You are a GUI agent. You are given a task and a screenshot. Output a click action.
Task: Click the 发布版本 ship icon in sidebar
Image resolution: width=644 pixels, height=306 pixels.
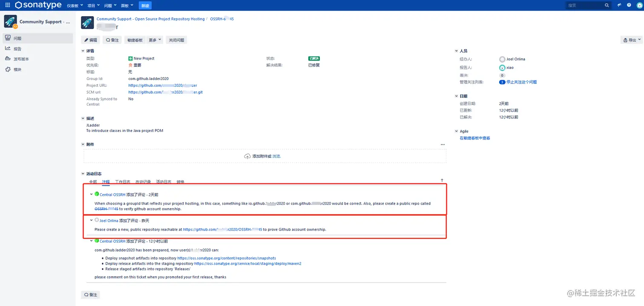click(x=8, y=59)
